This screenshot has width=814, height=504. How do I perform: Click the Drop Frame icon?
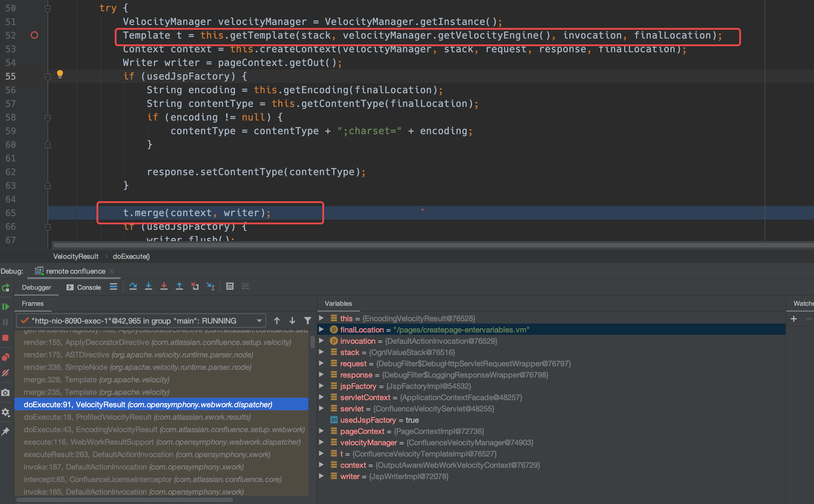(x=195, y=286)
